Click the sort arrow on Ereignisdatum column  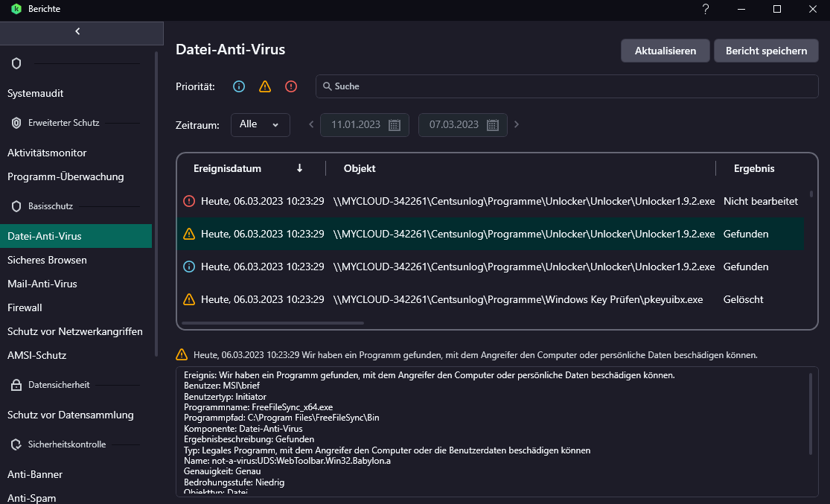coord(300,168)
